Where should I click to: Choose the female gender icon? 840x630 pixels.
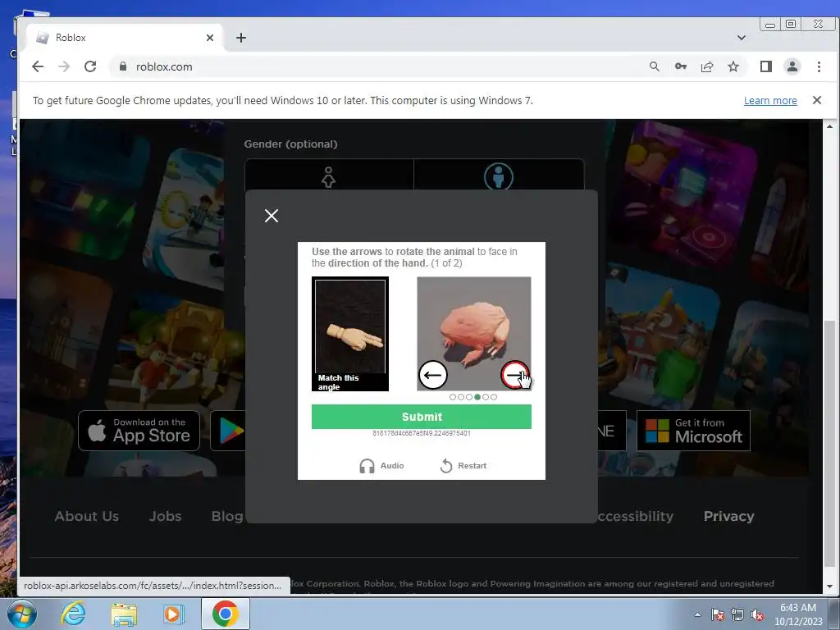(x=328, y=177)
